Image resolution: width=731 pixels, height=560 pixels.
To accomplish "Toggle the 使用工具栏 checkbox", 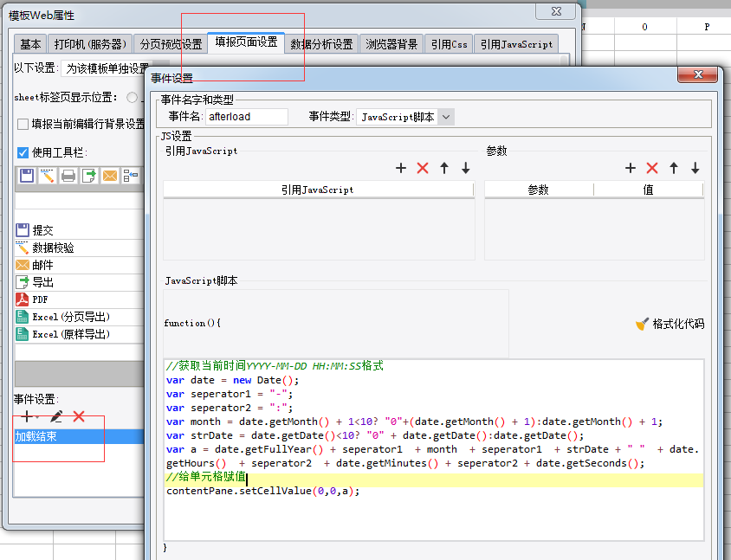I will pos(23,152).
